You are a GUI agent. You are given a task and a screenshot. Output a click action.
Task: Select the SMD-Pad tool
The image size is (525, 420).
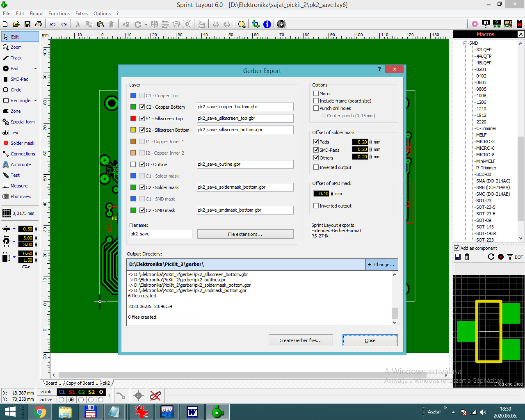click(x=19, y=79)
